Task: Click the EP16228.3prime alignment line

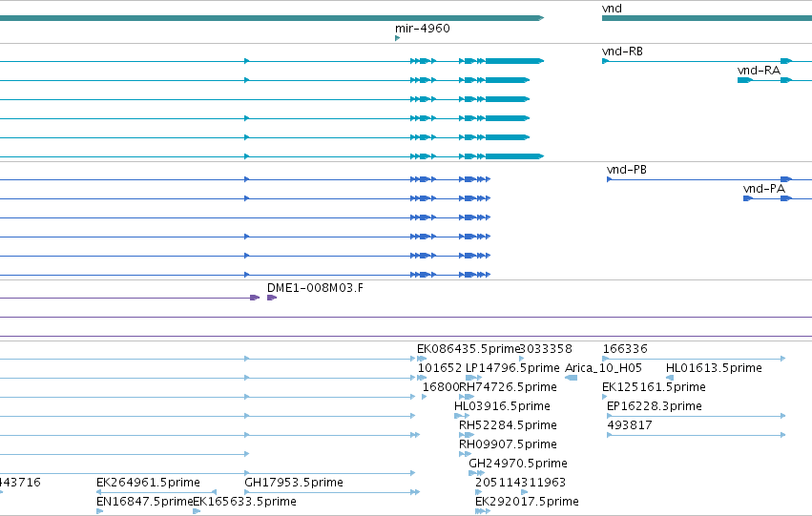Action: click(696, 416)
